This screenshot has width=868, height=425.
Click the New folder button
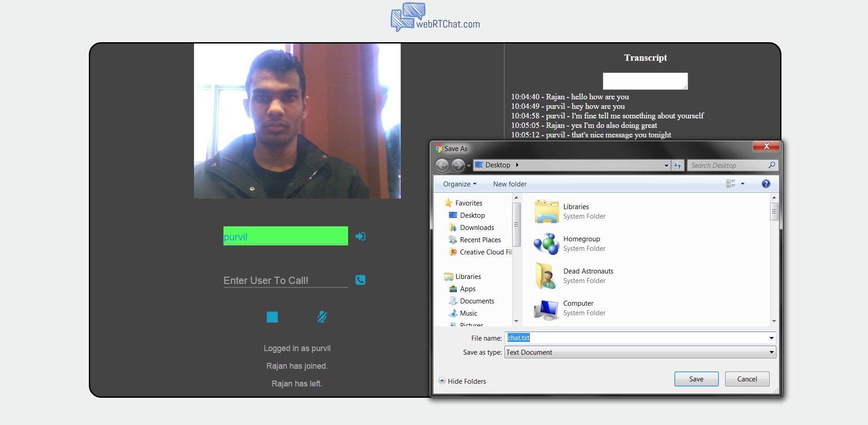510,184
